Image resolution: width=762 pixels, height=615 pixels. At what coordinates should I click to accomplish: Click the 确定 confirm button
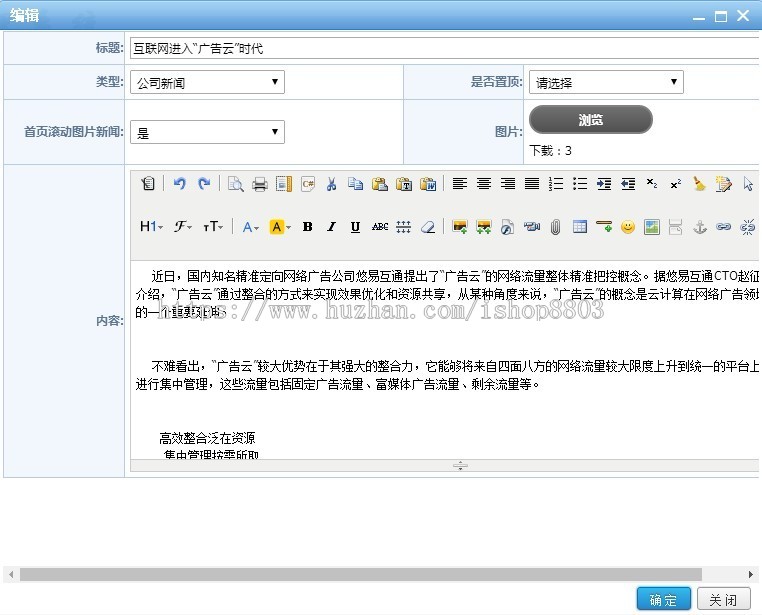664,599
